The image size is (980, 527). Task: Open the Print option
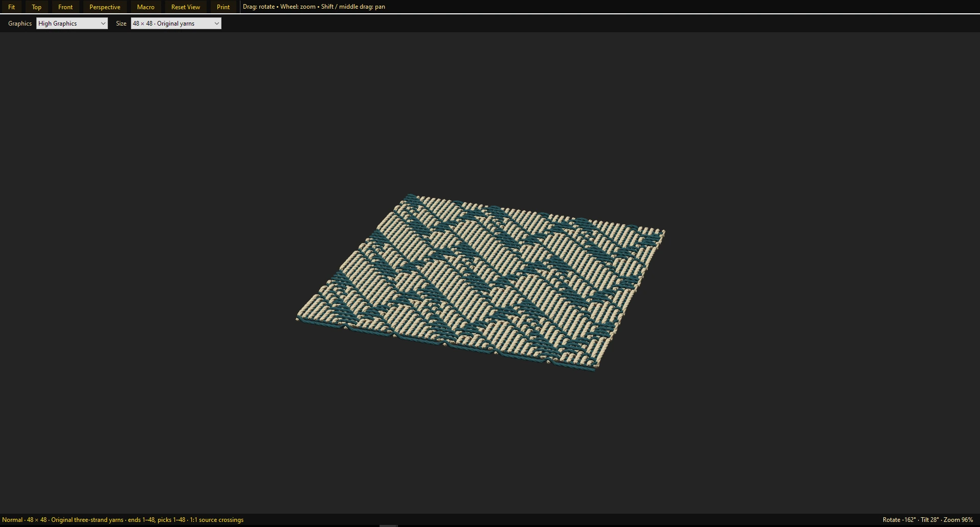[x=223, y=7]
